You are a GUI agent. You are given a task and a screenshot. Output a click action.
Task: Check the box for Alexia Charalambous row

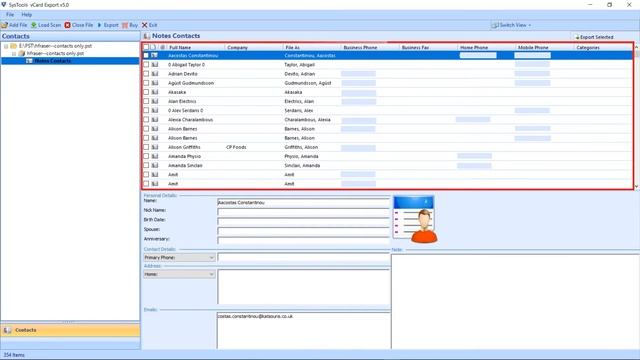pyautogui.click(x=146, y=120)
